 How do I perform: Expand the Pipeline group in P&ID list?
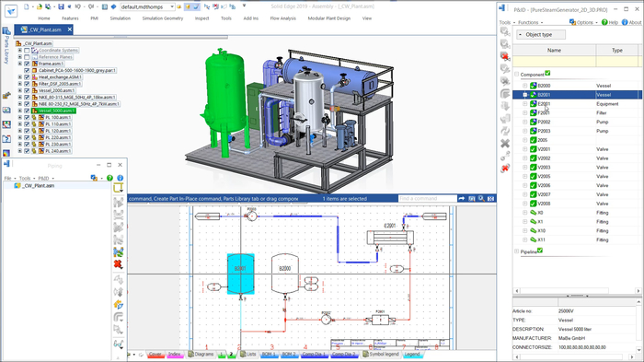click(517, 251)
